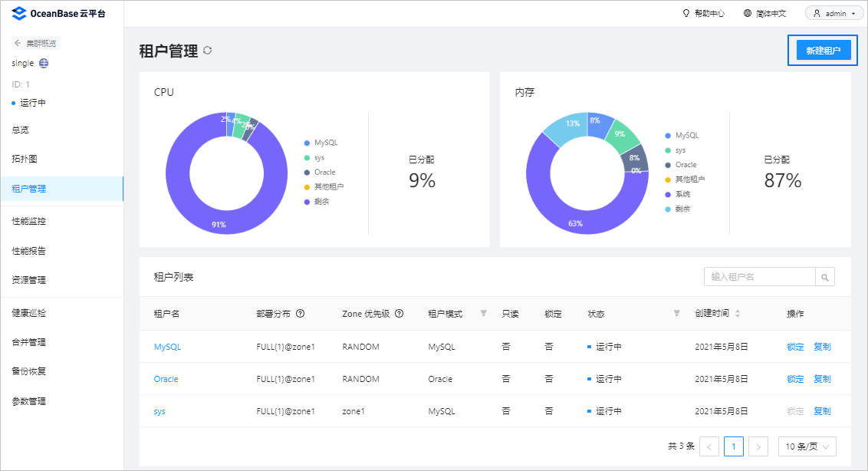The height and width of the screenshot is (471, 868).
Task: Open 性能监控 in the sidebar
Action: click(29, 221)
